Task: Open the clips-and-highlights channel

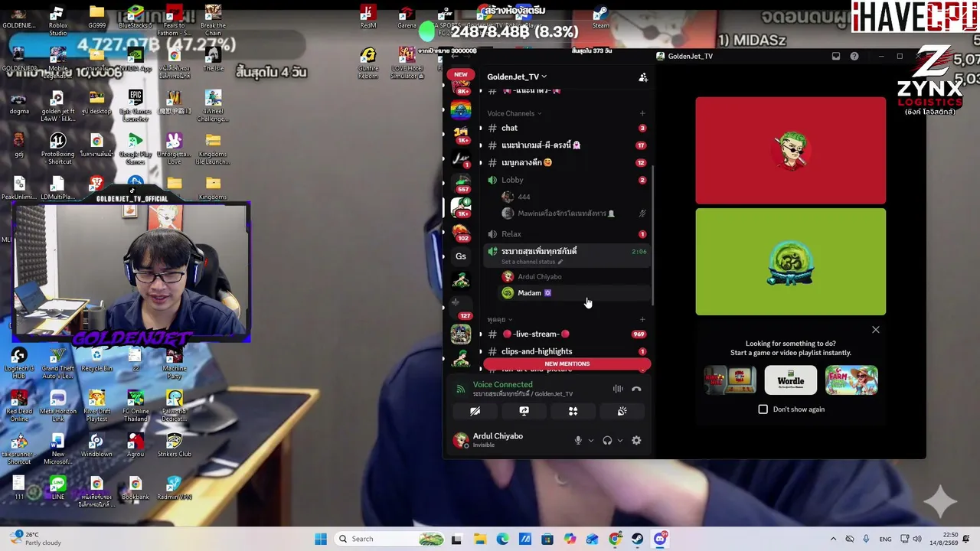Action: 567,351
